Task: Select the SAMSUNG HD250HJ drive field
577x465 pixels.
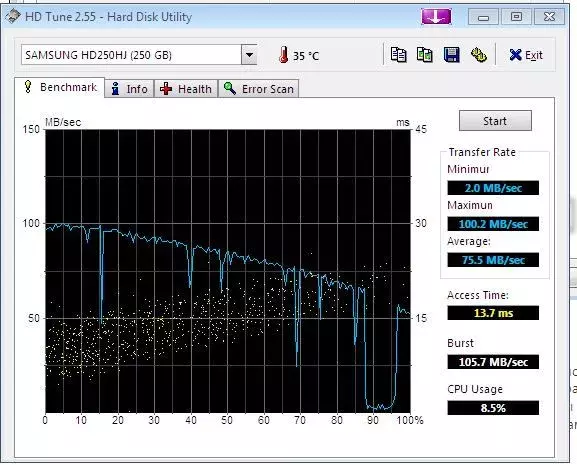Action: click(x=131, y=55)
